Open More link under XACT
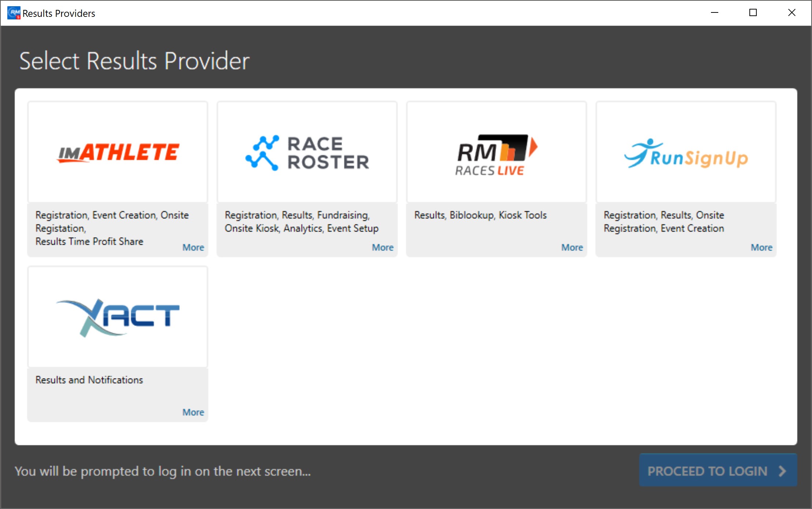812x509 pixels. point(193,412)
